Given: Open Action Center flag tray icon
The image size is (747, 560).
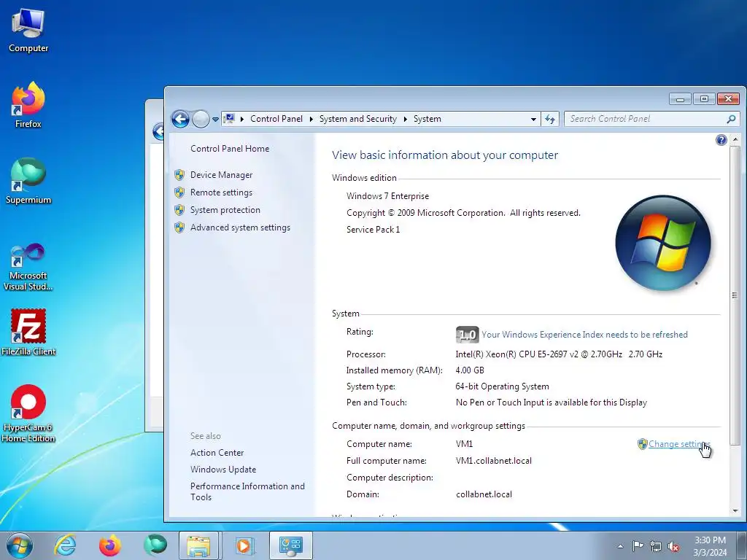Looking at the screenshot, I should [638, 546].
